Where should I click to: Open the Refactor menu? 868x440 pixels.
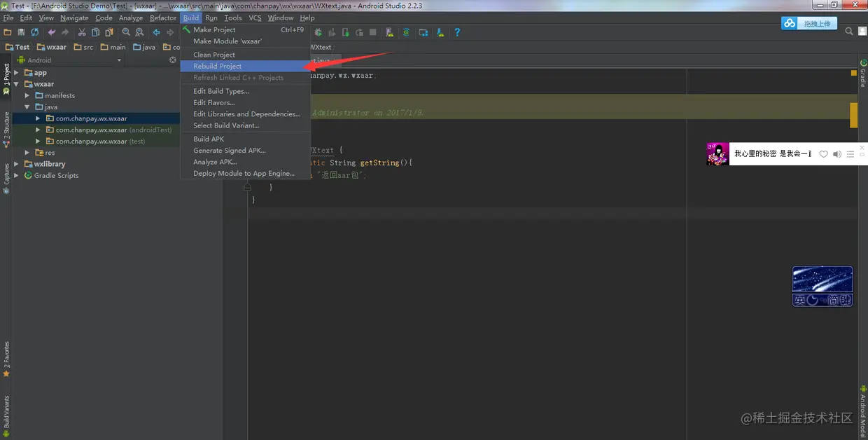[163, 18]
